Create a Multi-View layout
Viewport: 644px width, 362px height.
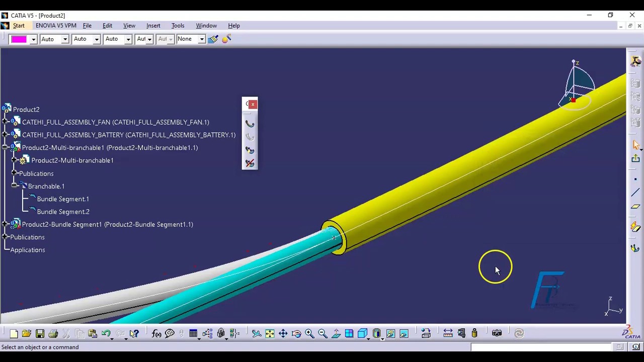[349, 333]
